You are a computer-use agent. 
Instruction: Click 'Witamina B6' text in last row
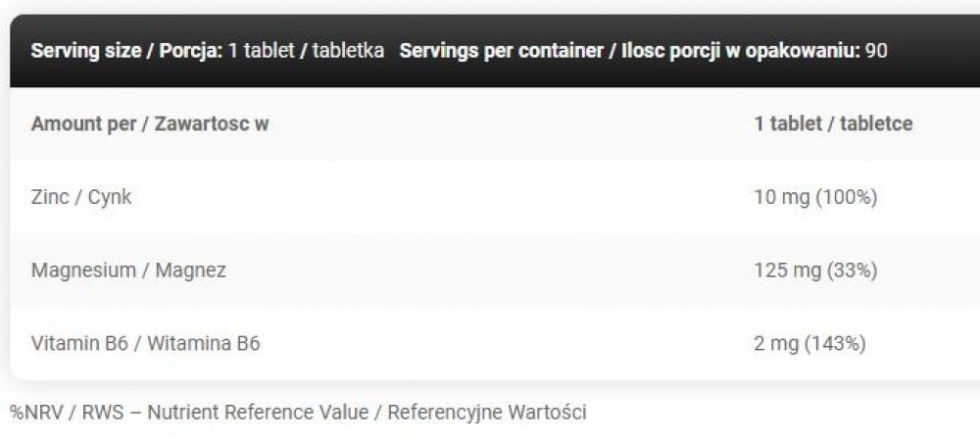click(x=204, y=343)
